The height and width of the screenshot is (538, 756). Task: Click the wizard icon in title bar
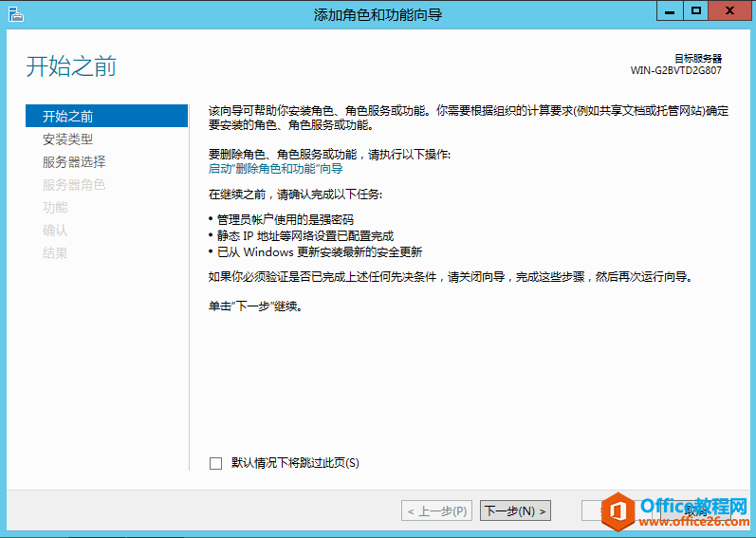[15, 14]
